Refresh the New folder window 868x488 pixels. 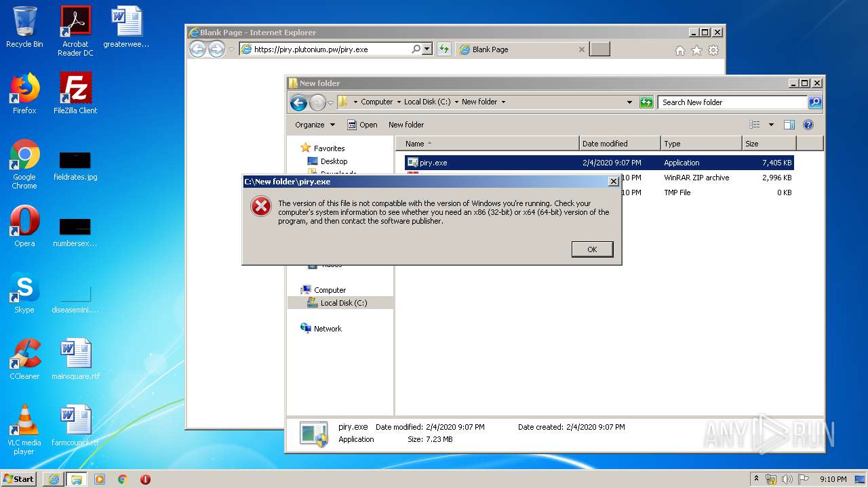[646, 102]
